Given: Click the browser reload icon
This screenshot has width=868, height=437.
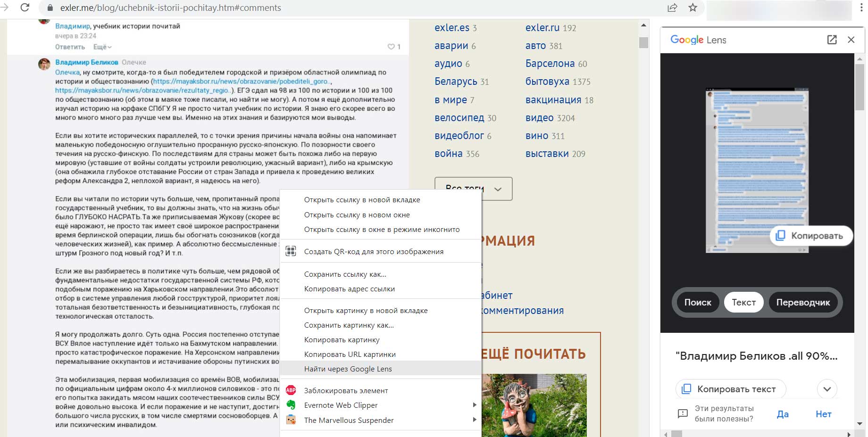Looking at the screenshot, I should 25,8.
